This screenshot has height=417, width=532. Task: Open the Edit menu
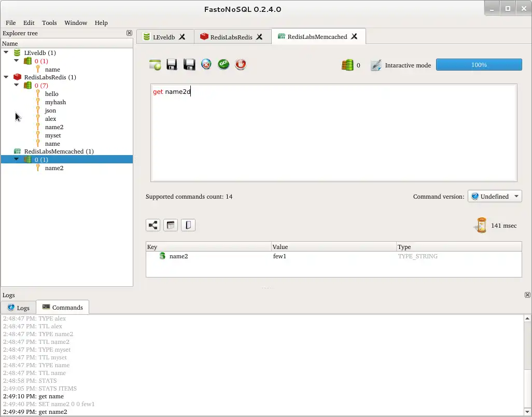(29, 23)
